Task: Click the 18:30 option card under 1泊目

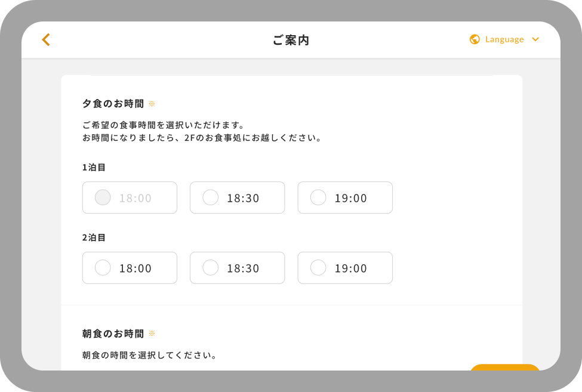Action: (x=237, y=197)
